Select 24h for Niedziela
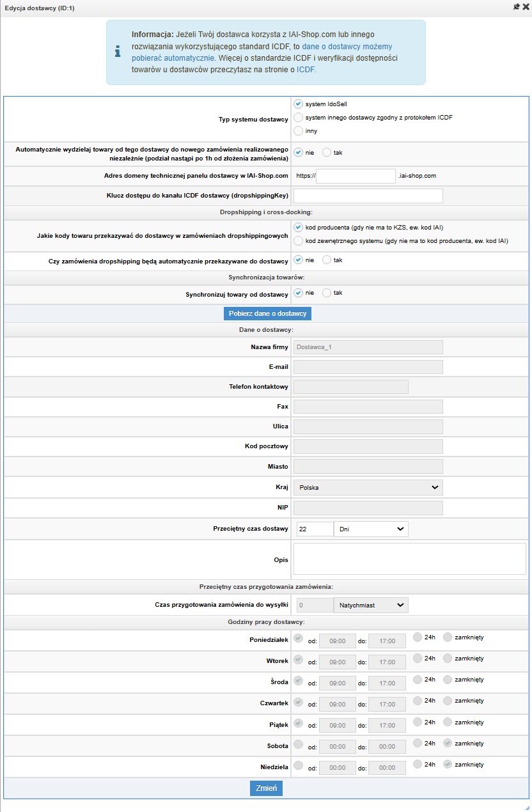The image size is (532, 812). click(x=418, y=764)
